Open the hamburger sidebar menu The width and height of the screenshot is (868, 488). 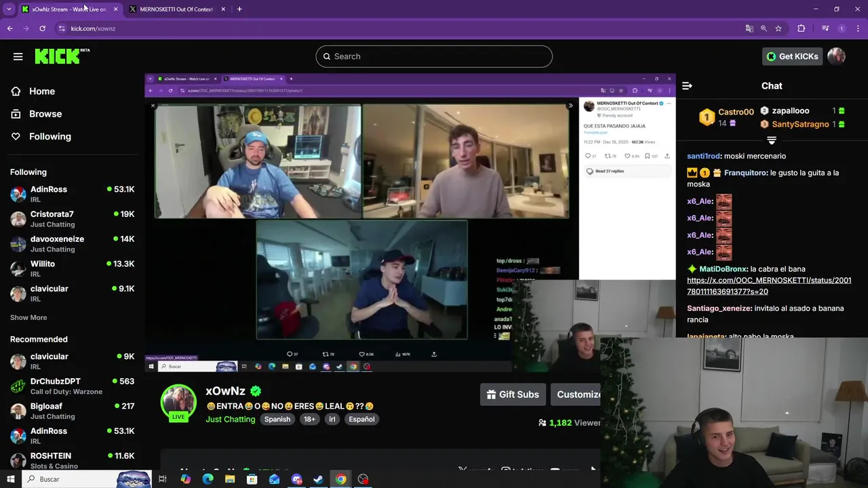click(18, 56)
